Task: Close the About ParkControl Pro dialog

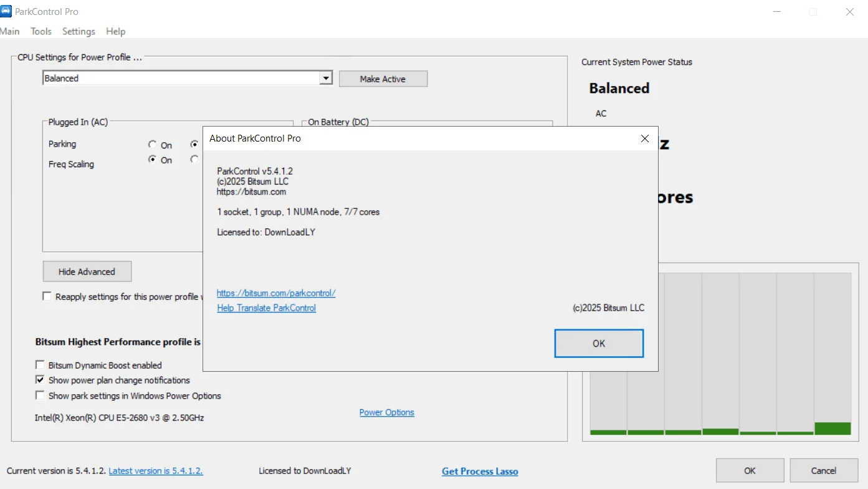Action: tap(645, 138)
